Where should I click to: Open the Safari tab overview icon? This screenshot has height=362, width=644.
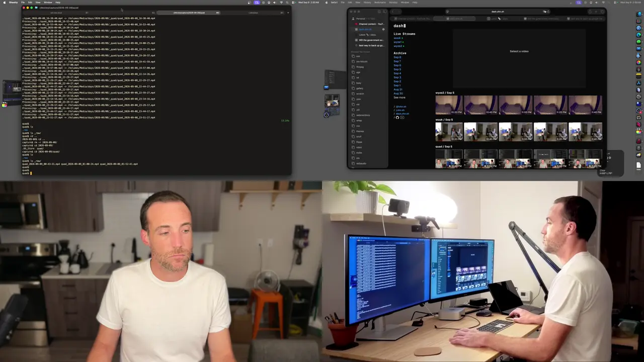pyautogui.click(x=602, y=11)
